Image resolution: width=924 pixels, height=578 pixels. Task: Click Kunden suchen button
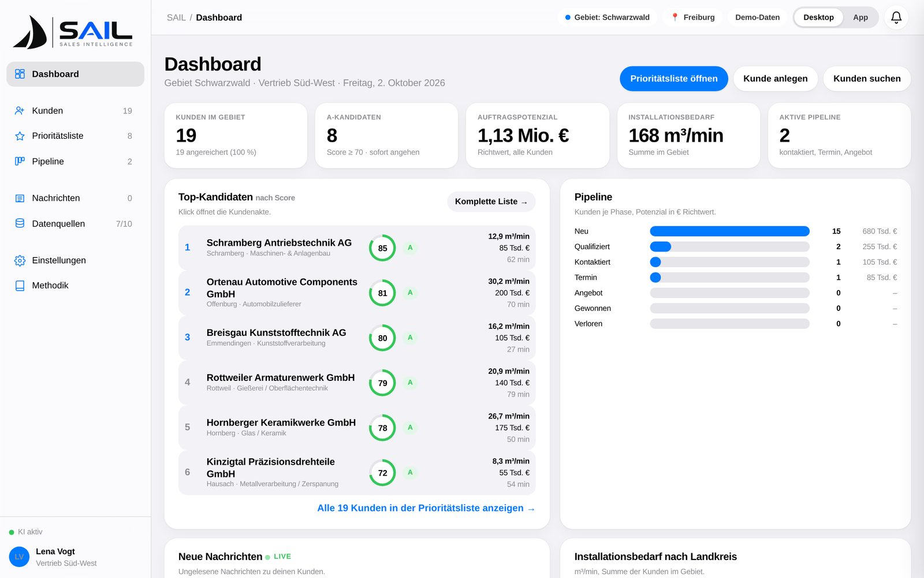867,79
